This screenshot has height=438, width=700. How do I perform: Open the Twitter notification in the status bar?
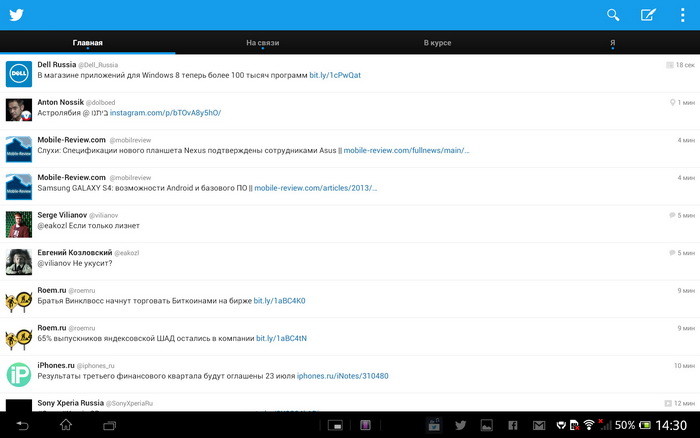point(460,425)
